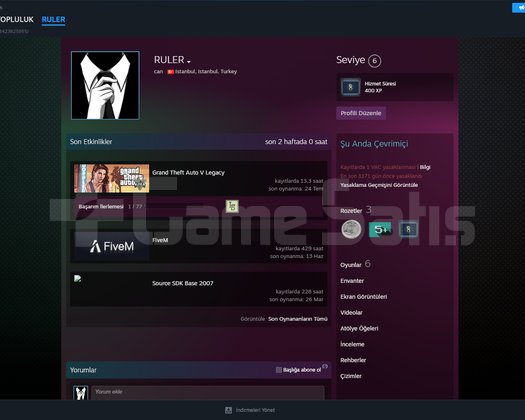Screen dimensions: 525x420
Task: Open the 5+ game collector badge
Action: (x=380, y=229)
